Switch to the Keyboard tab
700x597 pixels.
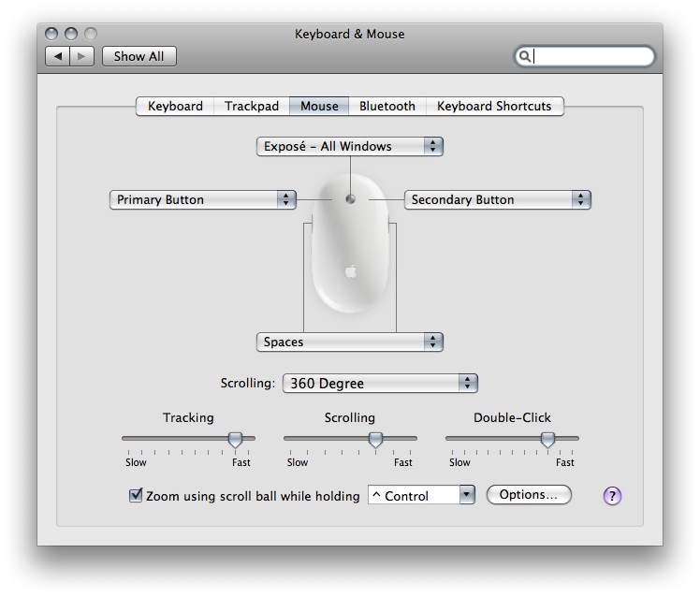[x=175, y=107]
